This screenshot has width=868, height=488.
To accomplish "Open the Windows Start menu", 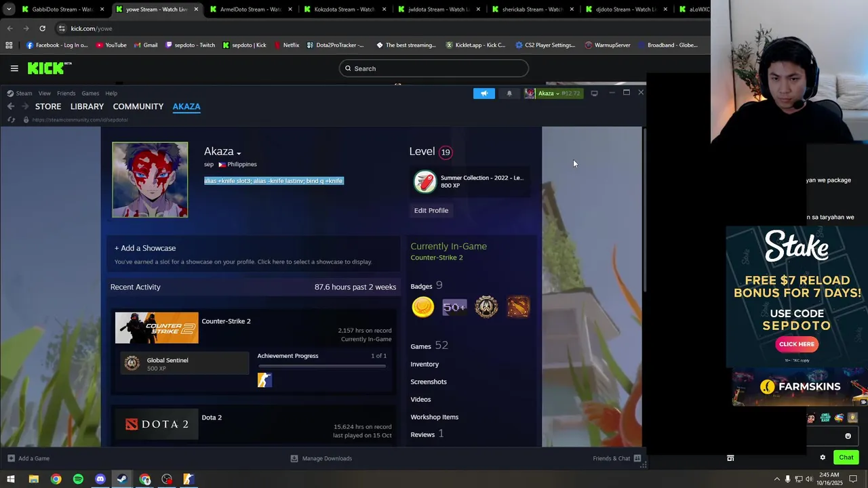I will (11, 479).
